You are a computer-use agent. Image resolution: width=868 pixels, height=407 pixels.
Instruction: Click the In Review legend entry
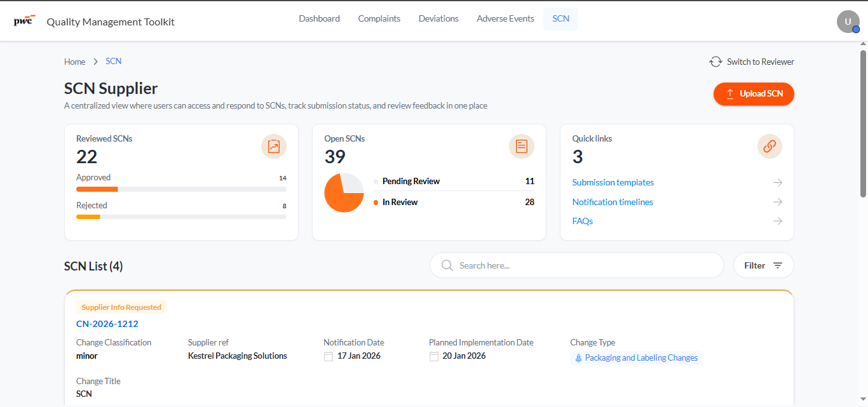(454, 203)
